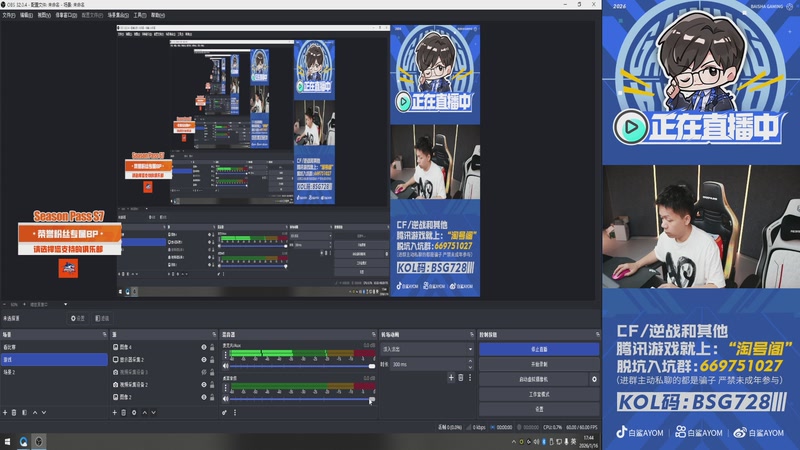
Task: Toggle lock on source 图像 4
Action: [212, 347]
